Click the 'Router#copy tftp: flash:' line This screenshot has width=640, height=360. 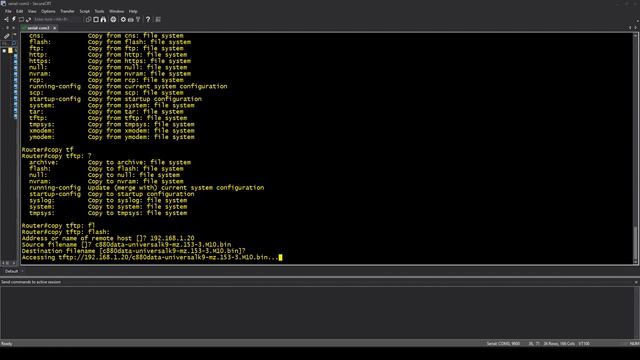tap(66, 232)
